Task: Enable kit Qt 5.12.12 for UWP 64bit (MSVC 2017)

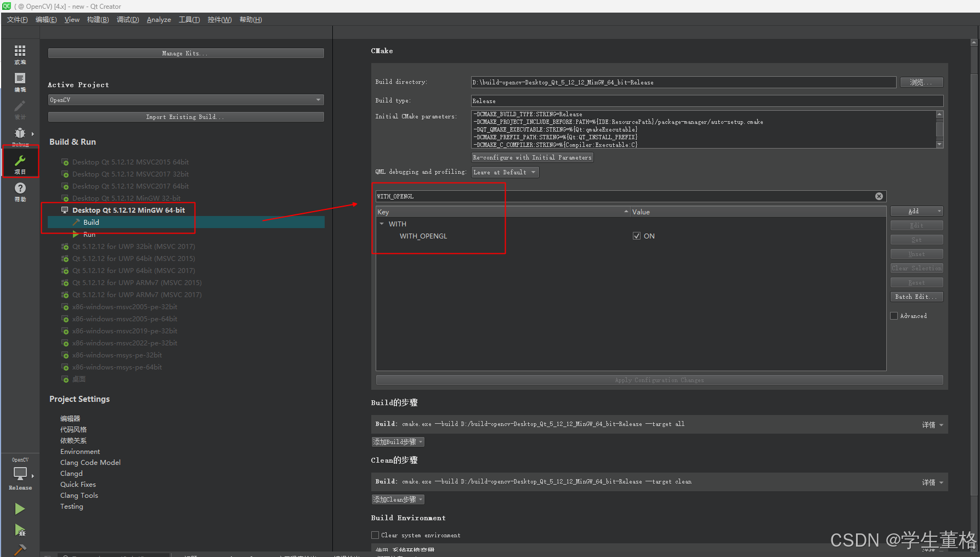Action: 133,271
